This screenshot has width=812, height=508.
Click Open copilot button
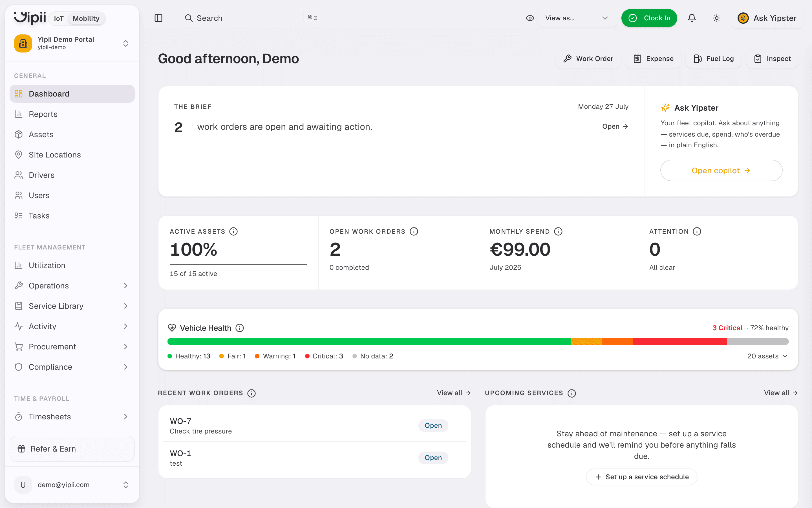[721, 171]
